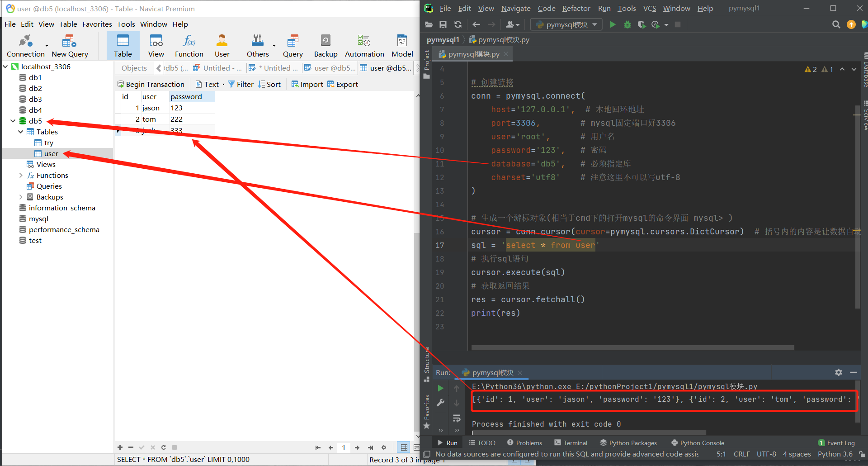The width and height of the screenshot is (868, 466).
Task: Open Navicat grid page settings gear
Action: tap(384, 447)
